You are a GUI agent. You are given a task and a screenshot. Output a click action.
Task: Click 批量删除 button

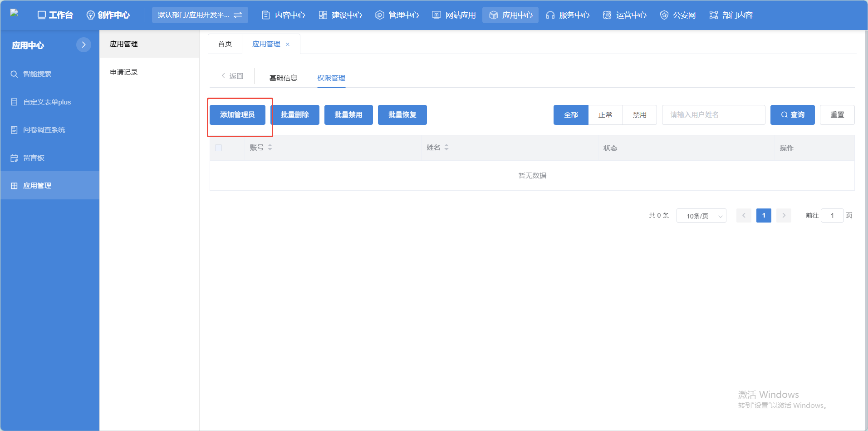[295, 115]
